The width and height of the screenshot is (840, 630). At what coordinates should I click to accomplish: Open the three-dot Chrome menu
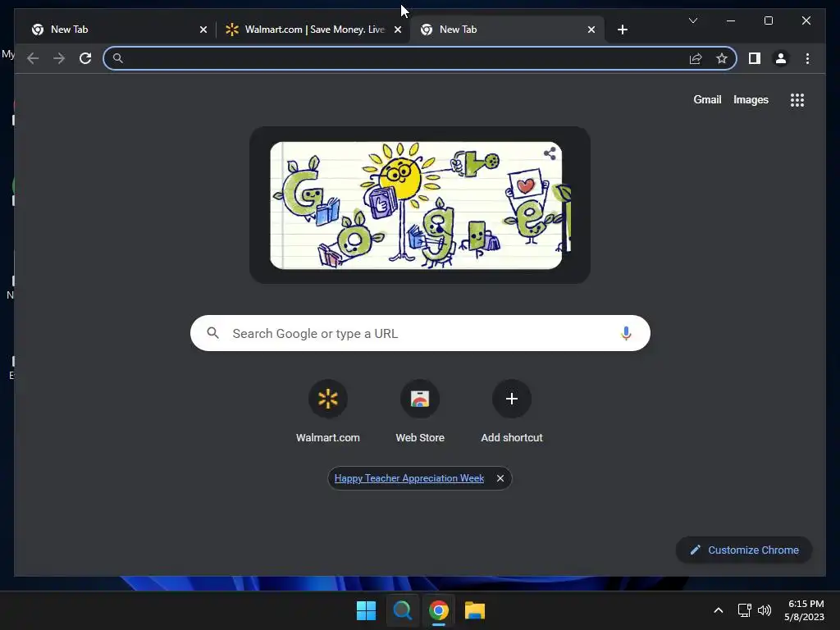(807, 58)
